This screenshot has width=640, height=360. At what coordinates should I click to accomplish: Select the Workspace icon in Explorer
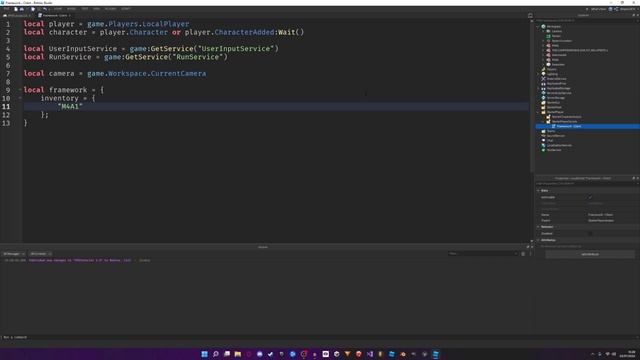click(x=544, y=27)
